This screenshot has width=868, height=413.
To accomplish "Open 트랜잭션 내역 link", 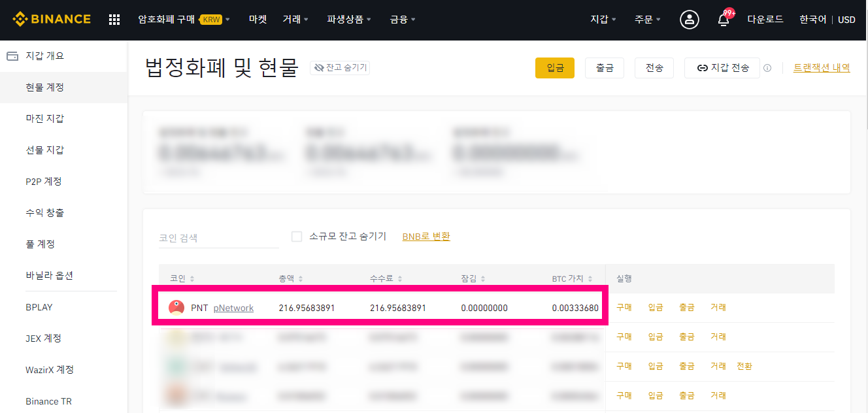I will click(x=822, y=67).
